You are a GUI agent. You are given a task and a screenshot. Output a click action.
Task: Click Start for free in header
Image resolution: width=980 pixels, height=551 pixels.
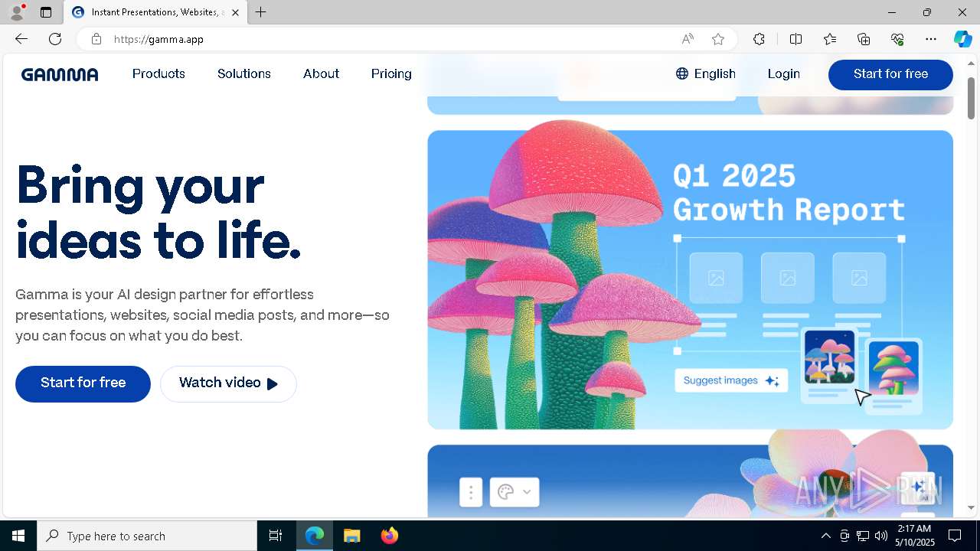point(890,74)
